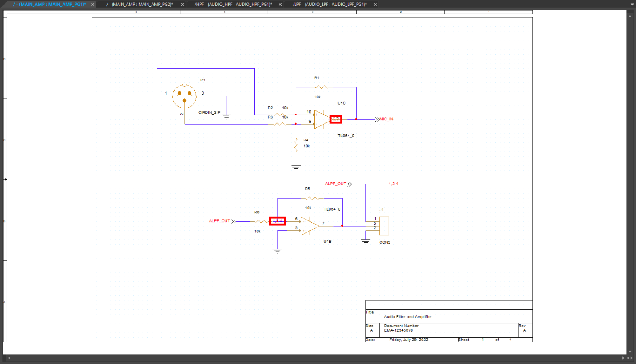This screenshot has height=364, width=636.
Task: Click the red error marker on U1C output
Action: [x=335, y=119]
